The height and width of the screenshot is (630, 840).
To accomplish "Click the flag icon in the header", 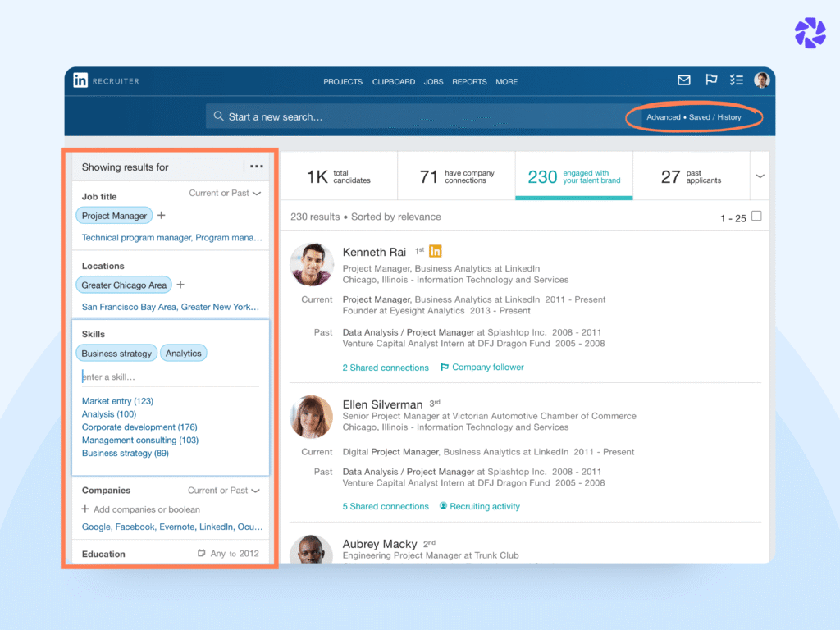I will [x=710, y=80].
